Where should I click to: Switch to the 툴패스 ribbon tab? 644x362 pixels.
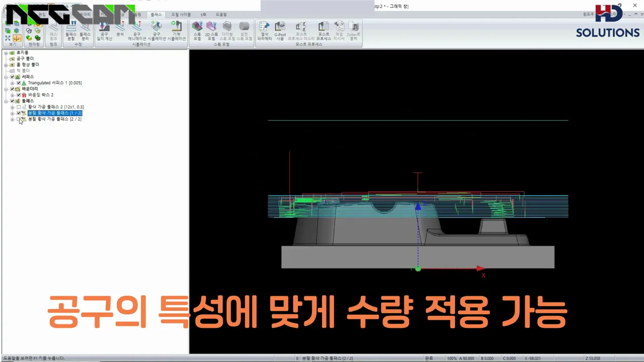pos(156,15)
